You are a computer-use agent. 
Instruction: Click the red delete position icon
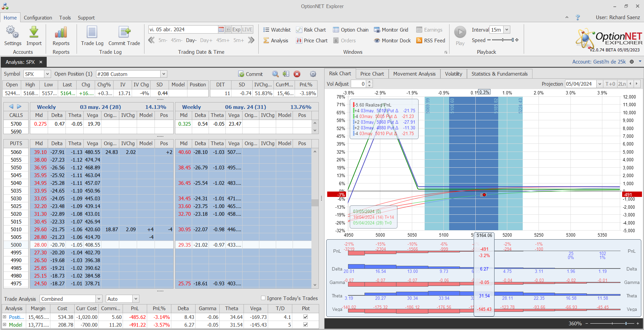297,74
